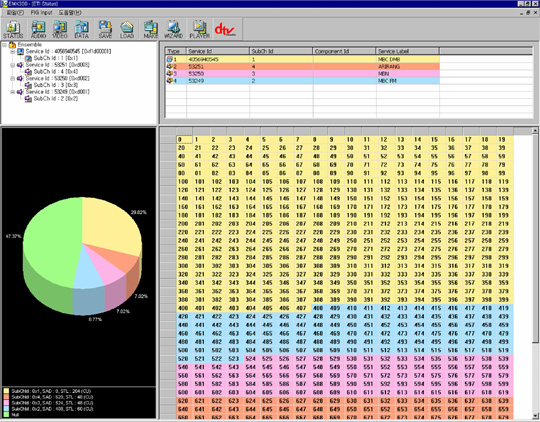Click the red dtv logo icon

click(x=225, y=29)
